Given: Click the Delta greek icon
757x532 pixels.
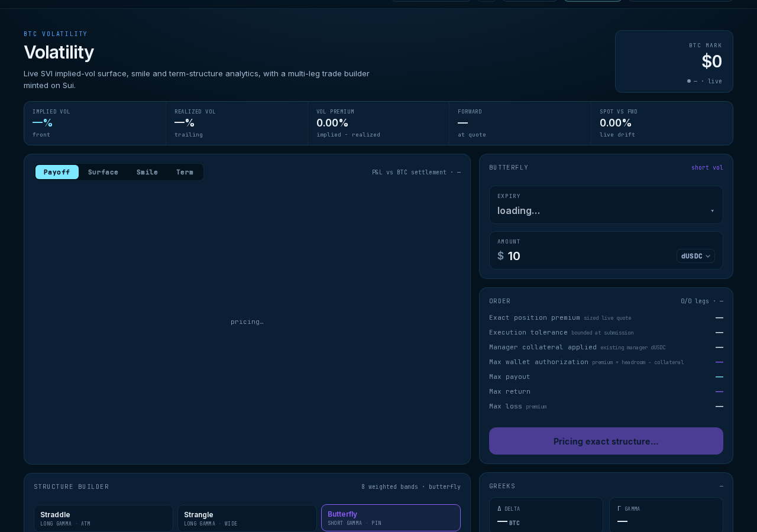Looking at the screenshot, I should [x=499, y=508].
